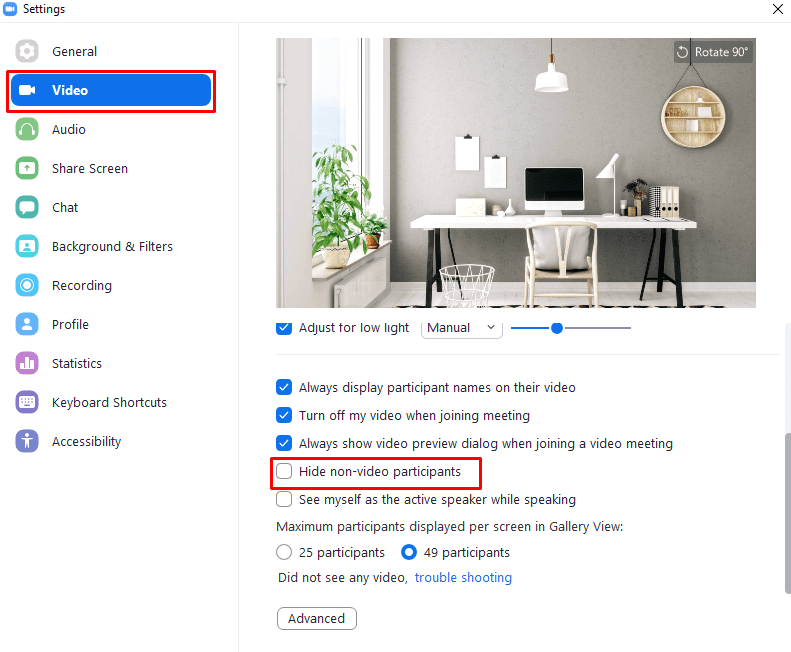Open the Share Screen icon
This screenshot has height=652, width=791.
coord(27,168)
